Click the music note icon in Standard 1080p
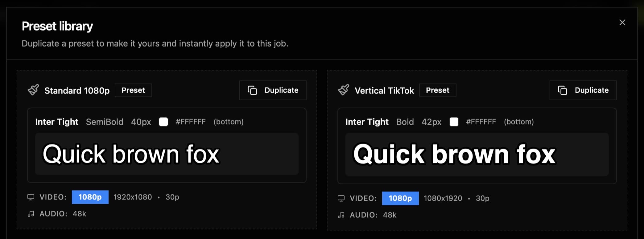This screenshot has height=239, width=644. (x=31, y=214)
